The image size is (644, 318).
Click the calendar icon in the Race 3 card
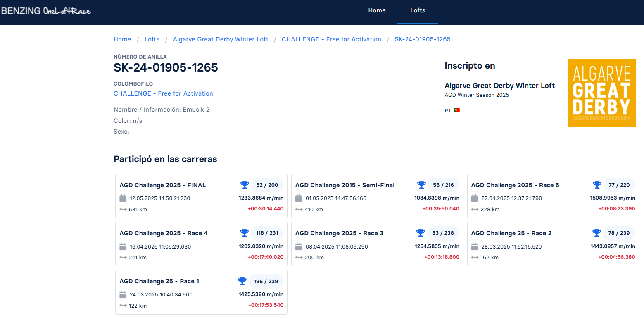point(299,246)
